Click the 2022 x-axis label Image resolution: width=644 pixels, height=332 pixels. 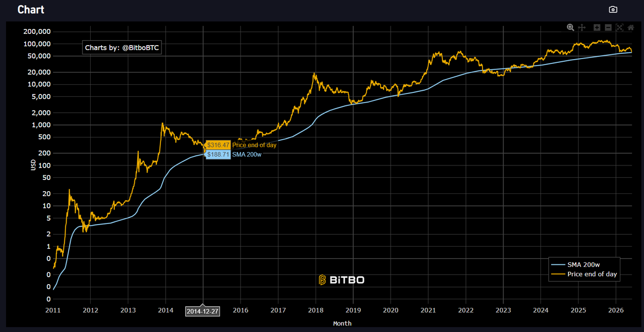coord(466,310)
